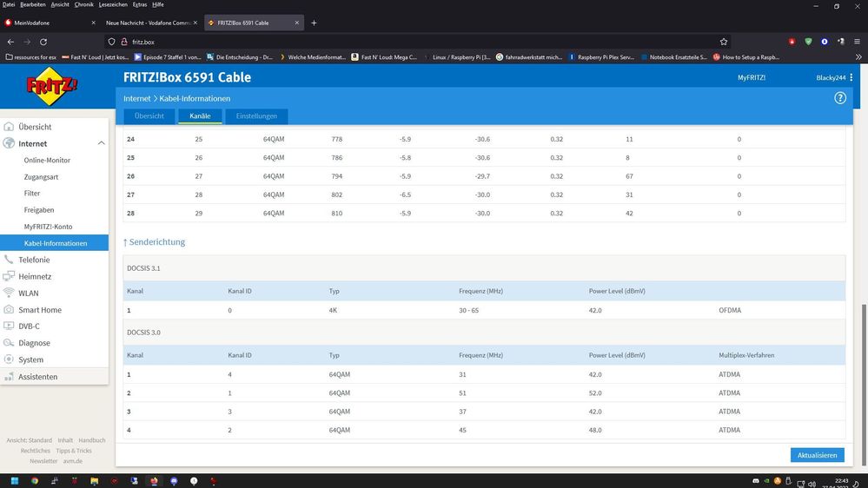Viewport: 868px width, 488px height.
Task: Open the Chronik menu
Action: 84,4
